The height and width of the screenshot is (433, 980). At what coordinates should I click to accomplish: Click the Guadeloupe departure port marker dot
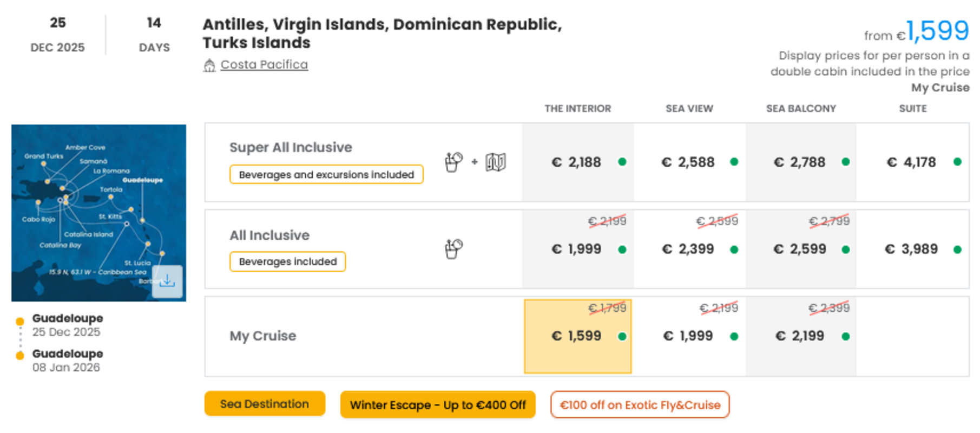[x=20, y=322]
